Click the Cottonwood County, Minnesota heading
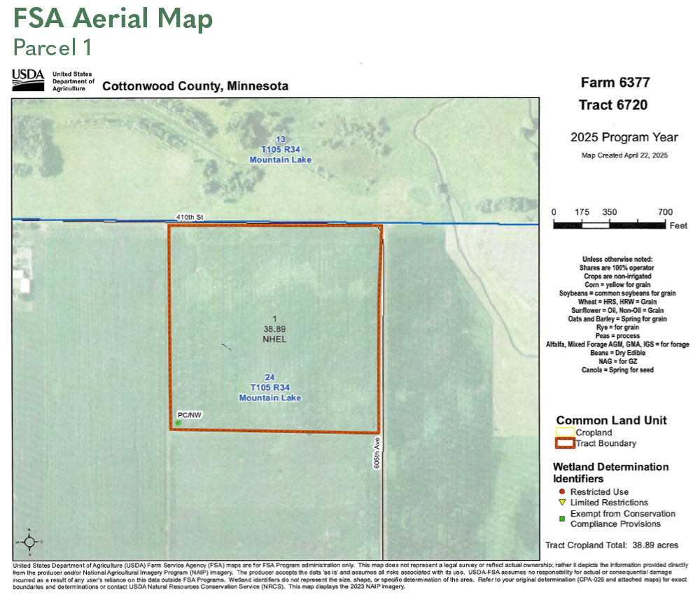 tap(195, 87)
